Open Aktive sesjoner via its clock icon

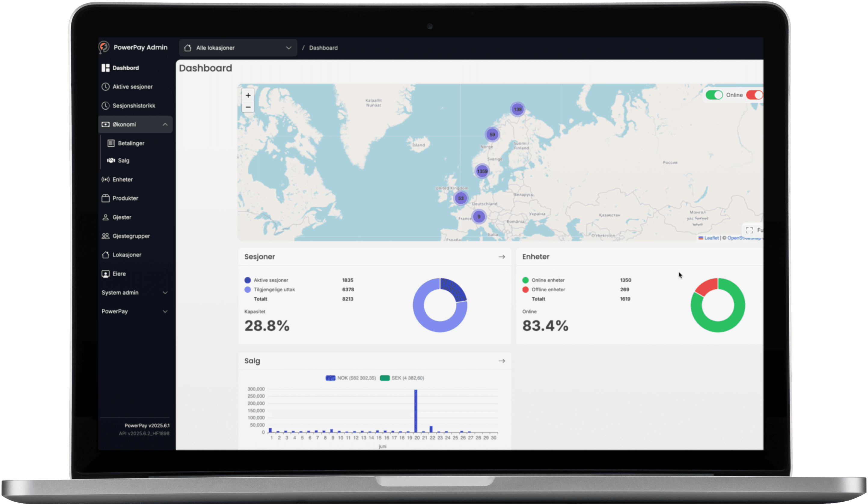point(106,87)
